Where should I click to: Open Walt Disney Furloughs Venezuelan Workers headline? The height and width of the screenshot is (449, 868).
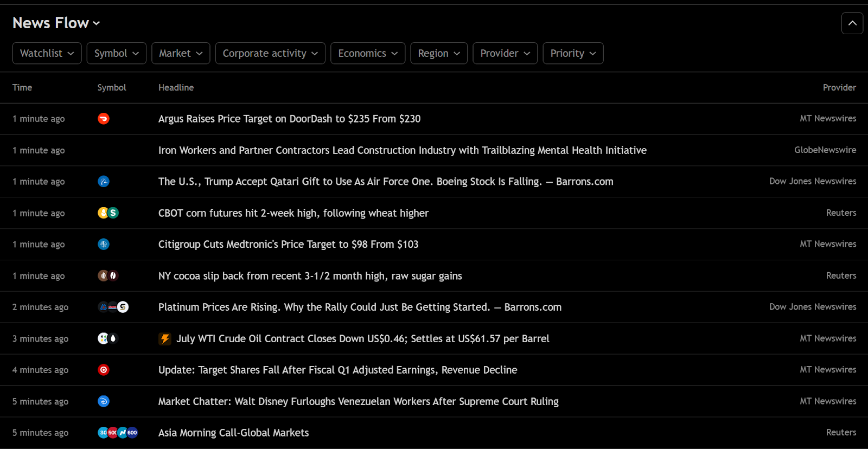coord(359,401)
